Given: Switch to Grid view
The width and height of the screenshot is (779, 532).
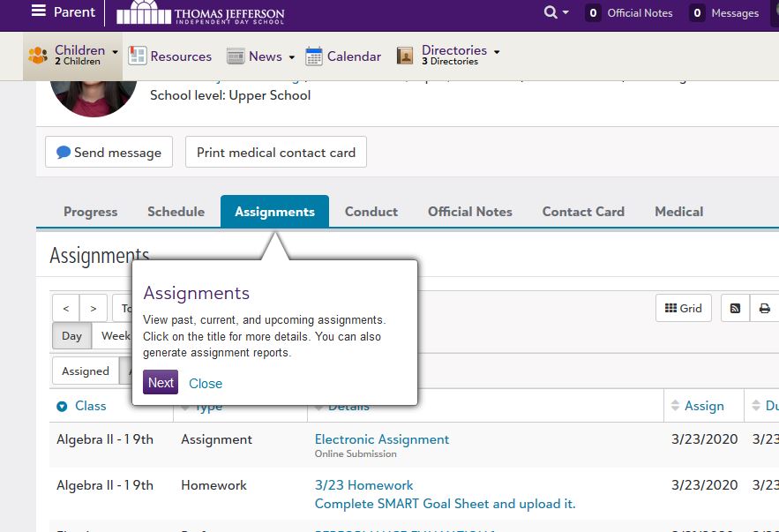Looking at the screenshot, I should click(683, 308).
